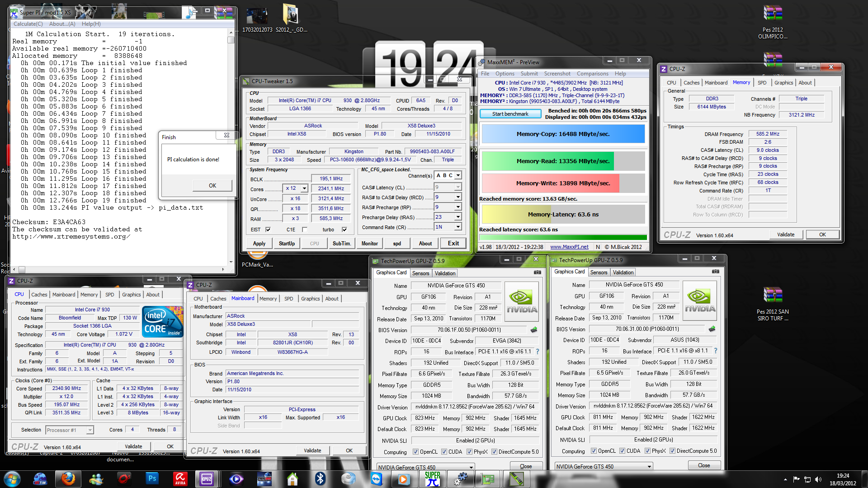868x488 pixels.
Task: Click Validate in CPU-Z memory window
Action: coord(786,235)
